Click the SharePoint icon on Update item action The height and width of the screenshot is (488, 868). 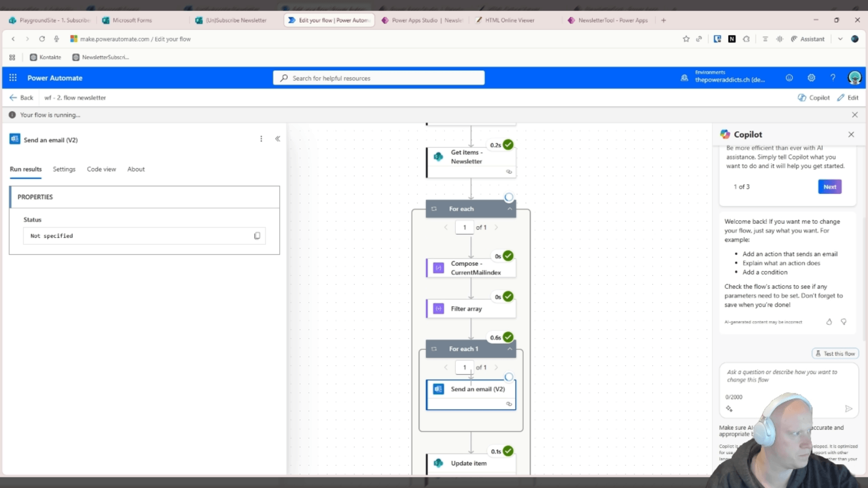(x=439, y=463)
